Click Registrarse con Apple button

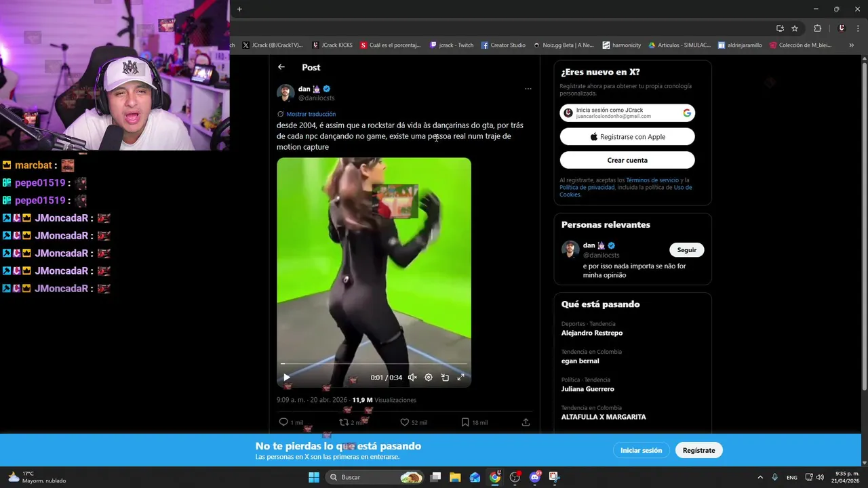tap(627, 137)
